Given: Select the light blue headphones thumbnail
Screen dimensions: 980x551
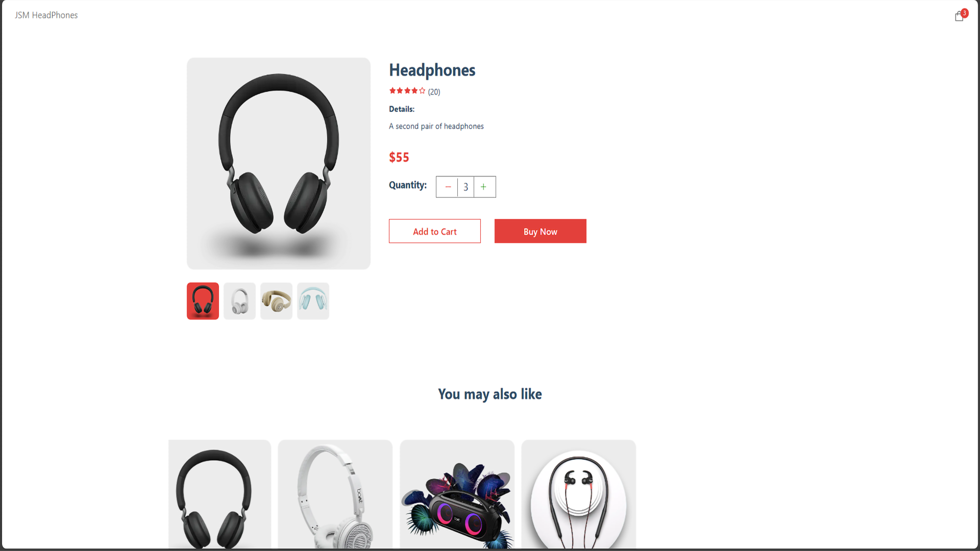Looking at the screenshot, I should coord(313,301).
